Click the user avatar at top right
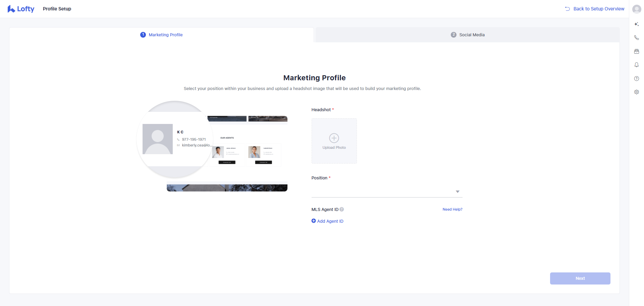The width and height of the screenshot is (644, 306). click(636, 9)
